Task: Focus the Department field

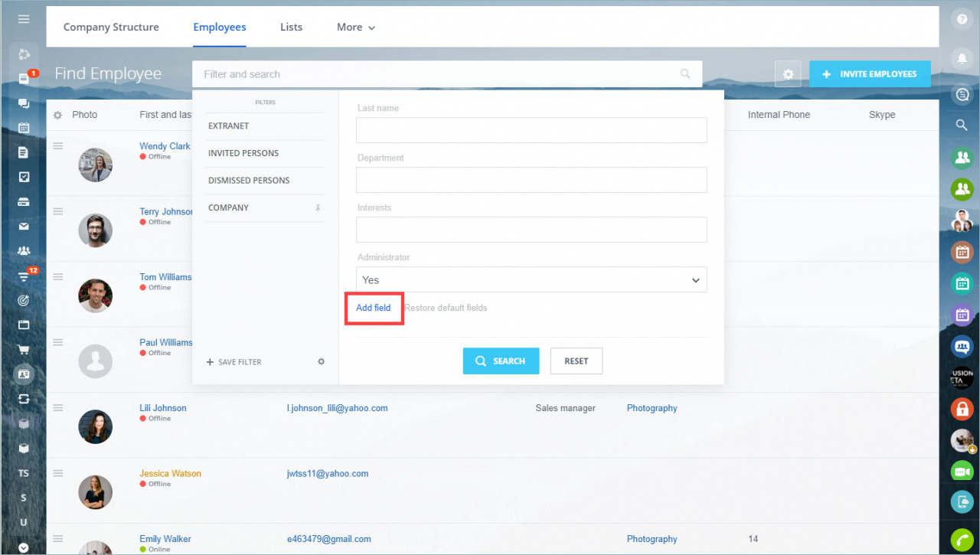Action: [531, 180]
